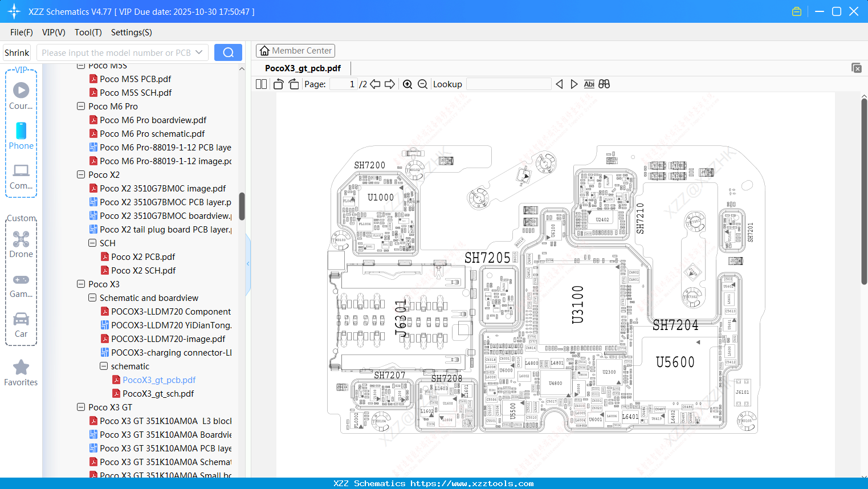The height and width of the screenshot is (489, 868).
Task: Zoom in on the schematic
Action: (407, 84)
